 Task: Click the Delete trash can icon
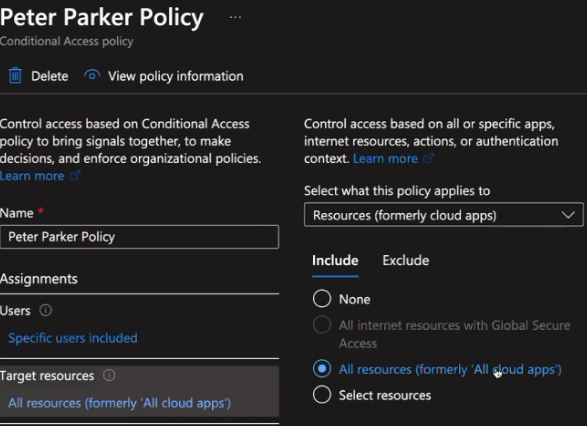pyautogui.click(x=15, y=76)
